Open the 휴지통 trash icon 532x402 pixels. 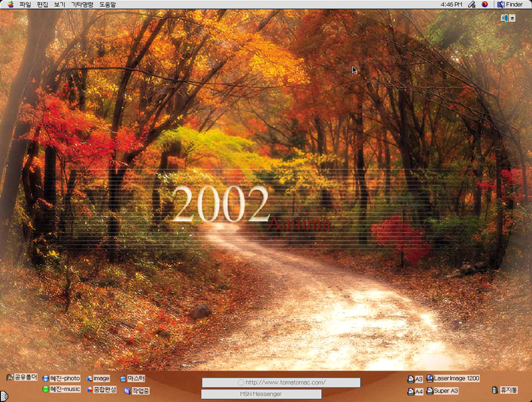(x=494, y=390)
